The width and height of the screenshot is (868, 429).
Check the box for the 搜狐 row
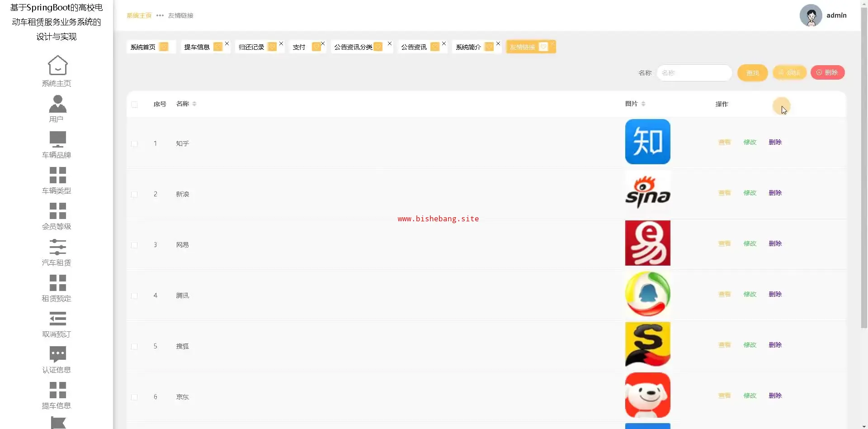tap(134, 347)
